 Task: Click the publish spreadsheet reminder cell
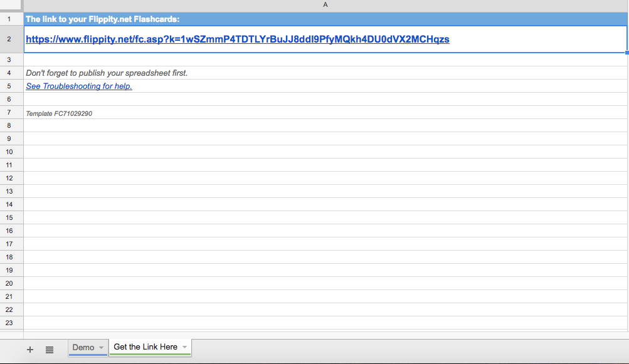107,73
